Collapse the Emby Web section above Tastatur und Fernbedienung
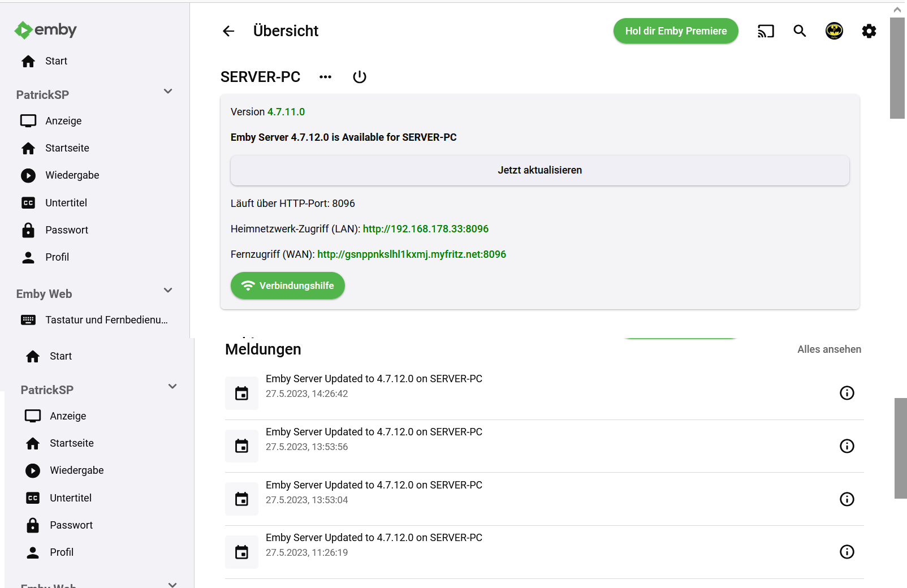Screen dimensions: 907x588 168,291
